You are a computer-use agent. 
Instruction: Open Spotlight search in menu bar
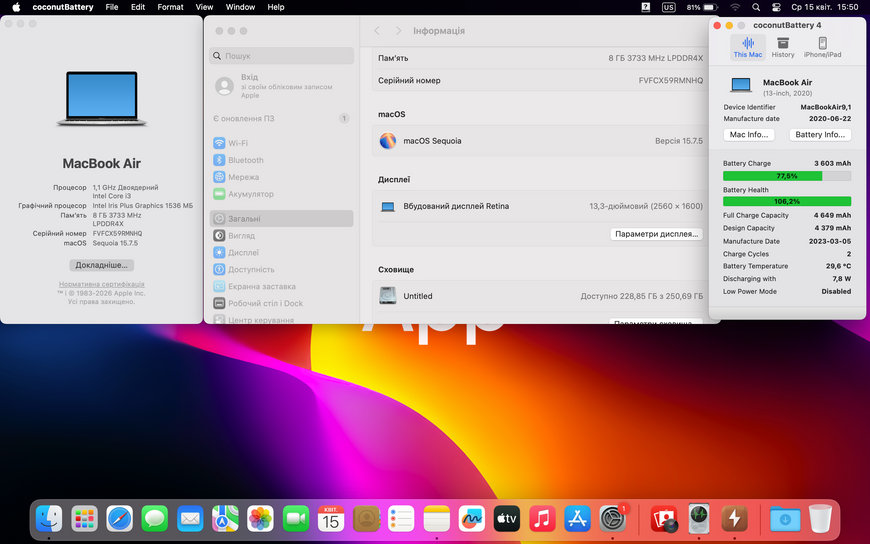pos(756,7)
